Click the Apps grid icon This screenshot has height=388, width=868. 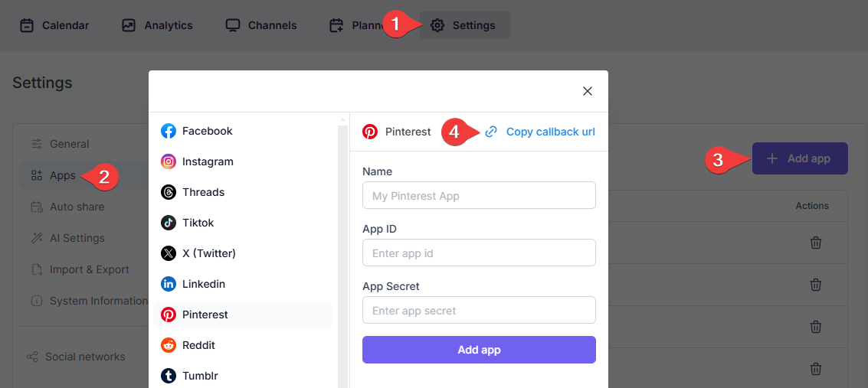coord(37,176)
